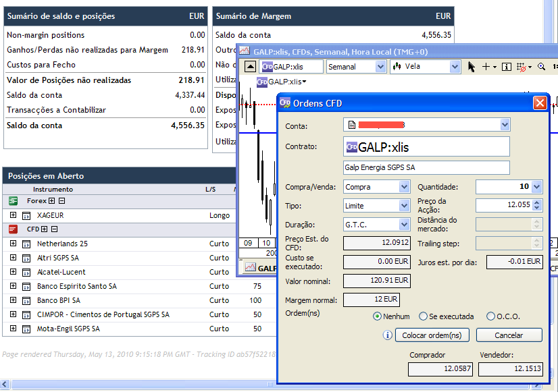The width and height of the screenshot is (558, 392).
Task: Open the Compra/Venda dropdown
Action: (404, 187)
